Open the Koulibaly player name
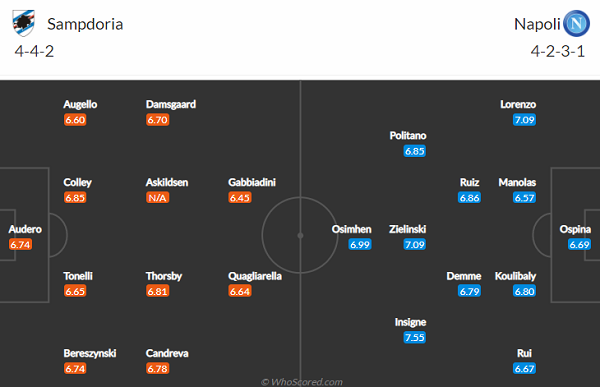This screenshot has height=387, width=600. tap(515, 276)
